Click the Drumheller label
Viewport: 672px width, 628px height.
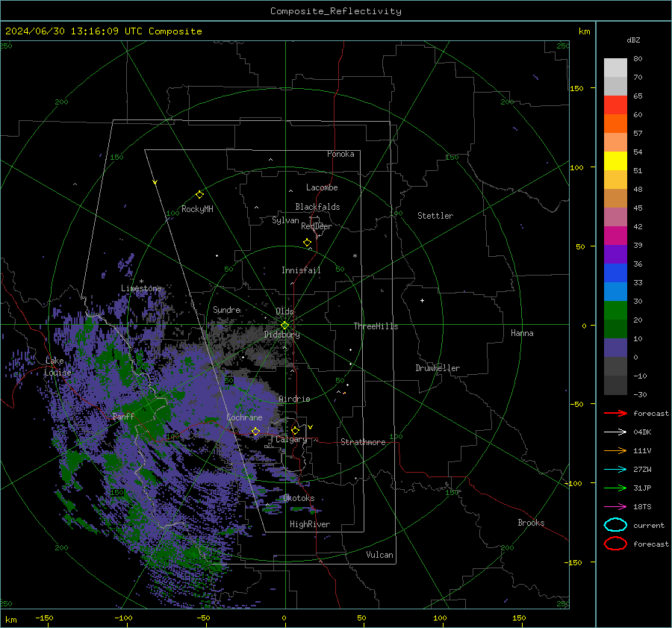(438, 368)
